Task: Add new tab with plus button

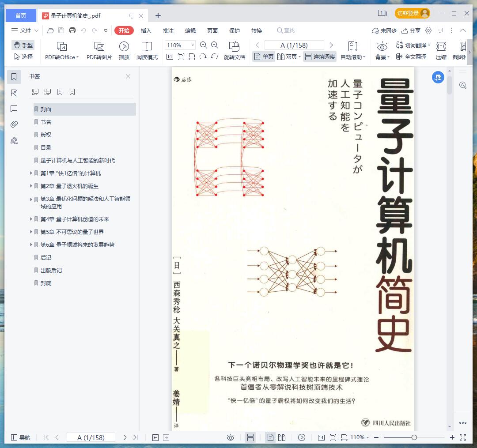Action: (x=158, y=15)
